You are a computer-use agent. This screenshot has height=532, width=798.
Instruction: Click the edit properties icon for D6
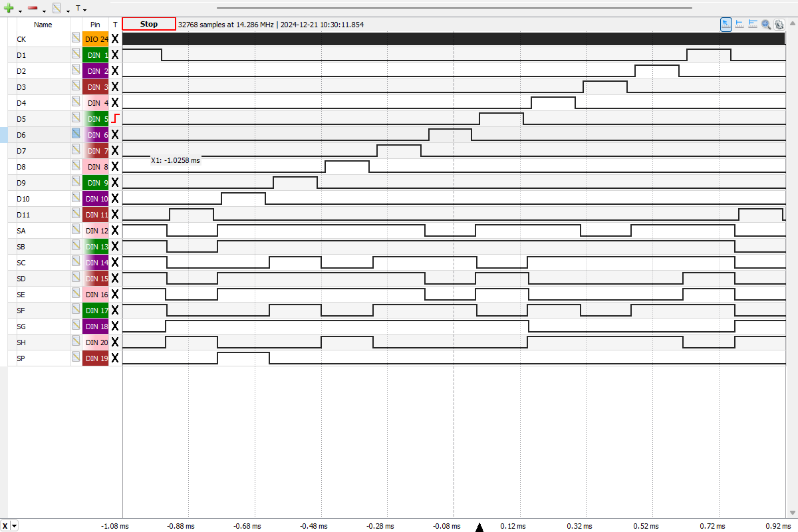76,135
